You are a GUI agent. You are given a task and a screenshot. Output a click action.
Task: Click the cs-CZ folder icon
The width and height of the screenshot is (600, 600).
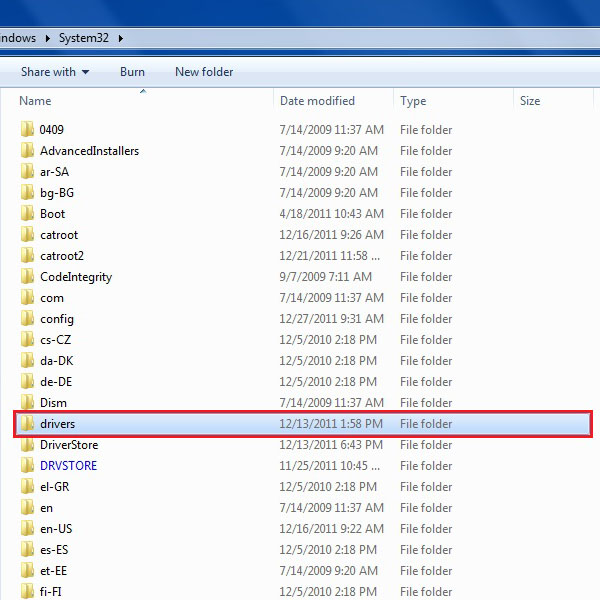(27, 340)
